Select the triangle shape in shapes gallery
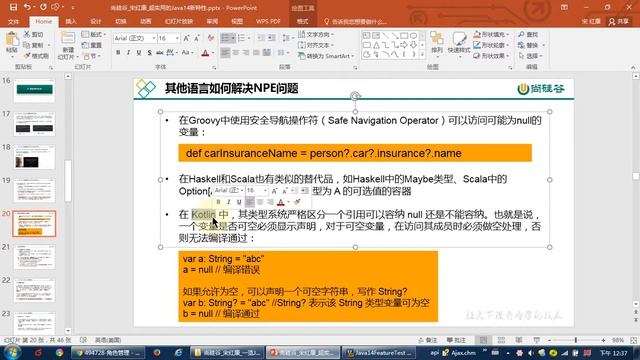640x360 pixels. tap(376, 44)
